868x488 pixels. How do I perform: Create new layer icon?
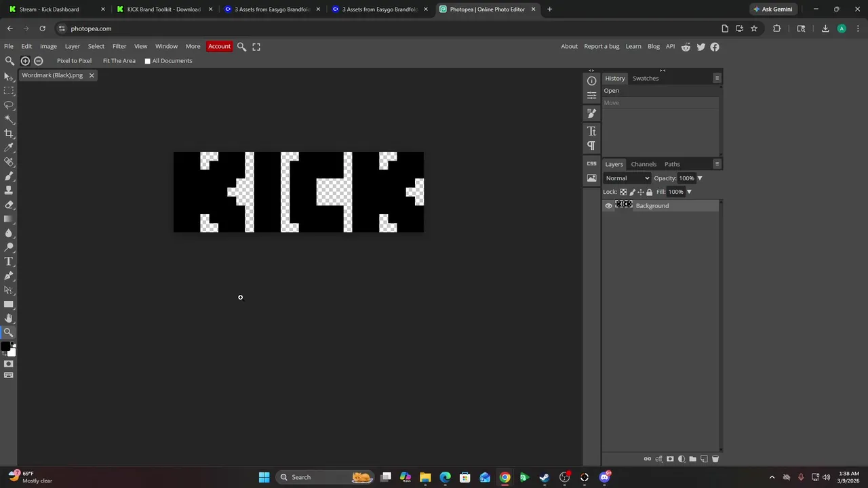pyautogui.click(x=704, y=459)
